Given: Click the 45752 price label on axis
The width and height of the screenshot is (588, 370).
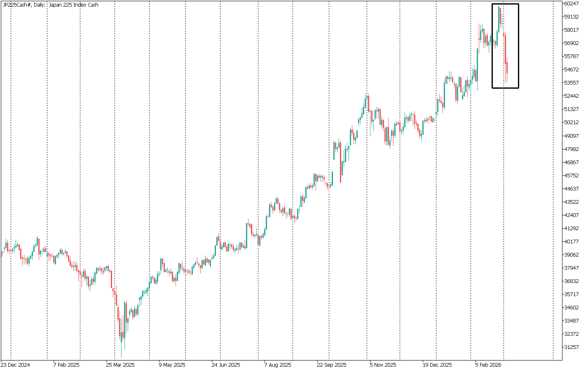Looking at the screenshot, I should coord(572,176).
